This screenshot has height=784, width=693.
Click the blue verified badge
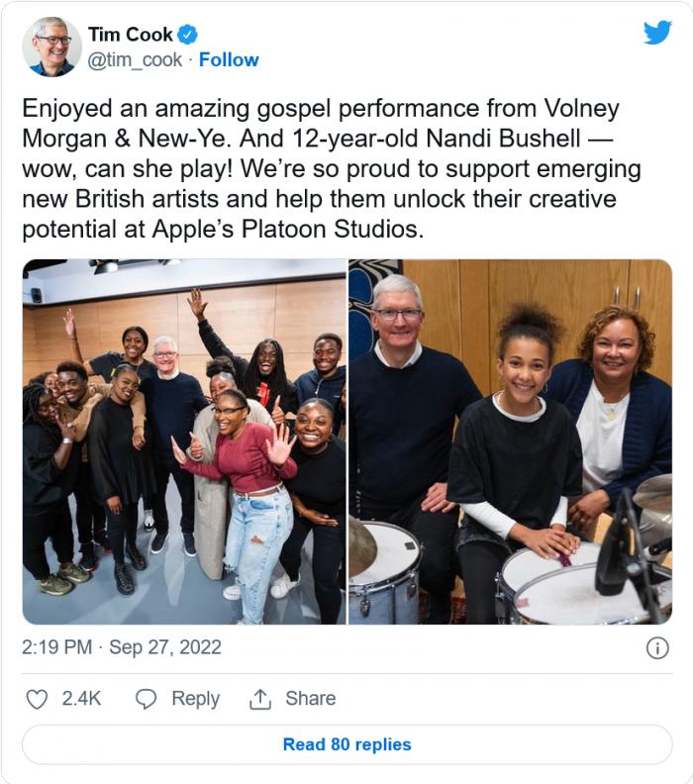(x=188, y=35)
